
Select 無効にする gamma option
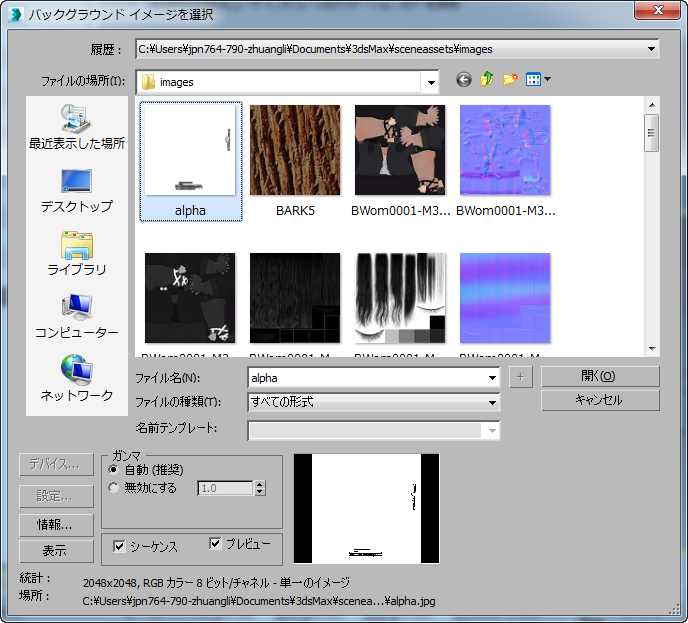tap(114, 488)
